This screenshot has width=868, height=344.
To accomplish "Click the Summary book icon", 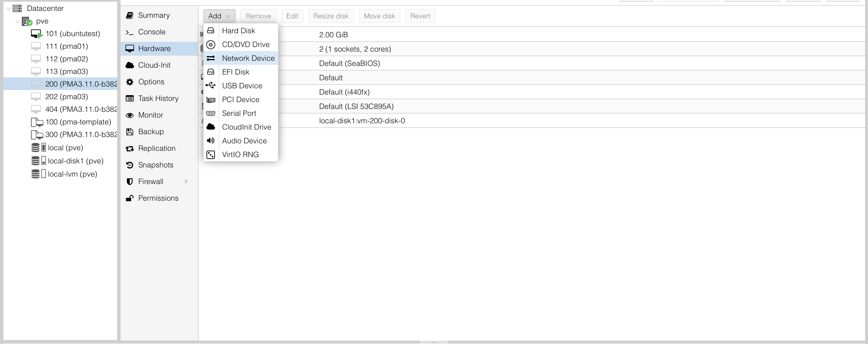I will (x=129, y=15).
